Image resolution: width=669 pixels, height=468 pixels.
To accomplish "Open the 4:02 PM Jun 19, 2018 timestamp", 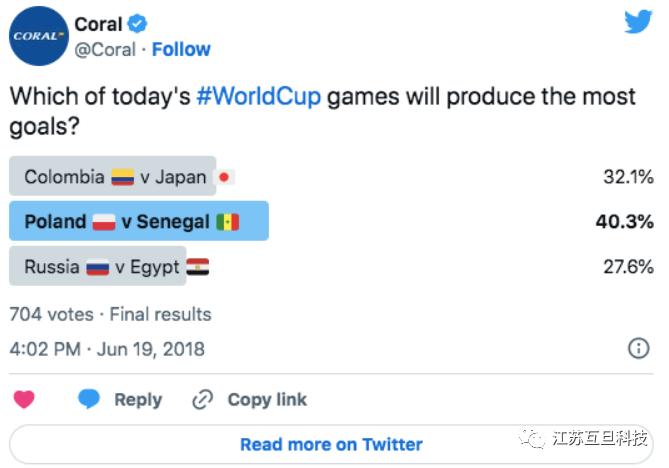I will [106, 349].
